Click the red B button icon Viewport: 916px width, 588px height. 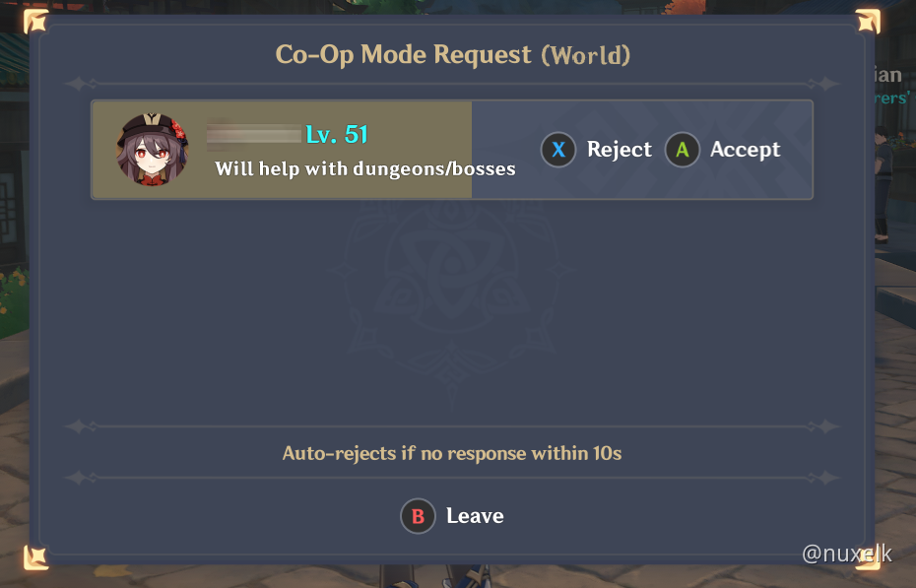click(x=418, y=516)
